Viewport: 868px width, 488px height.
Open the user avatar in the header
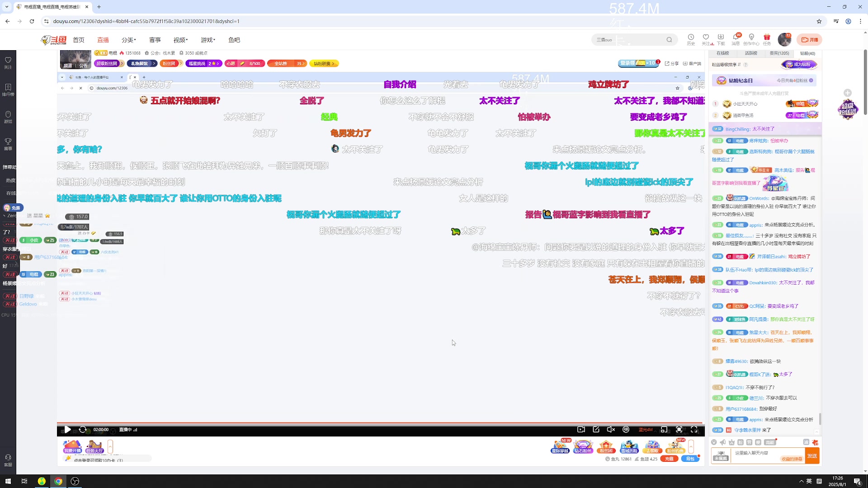pos(784,40)
